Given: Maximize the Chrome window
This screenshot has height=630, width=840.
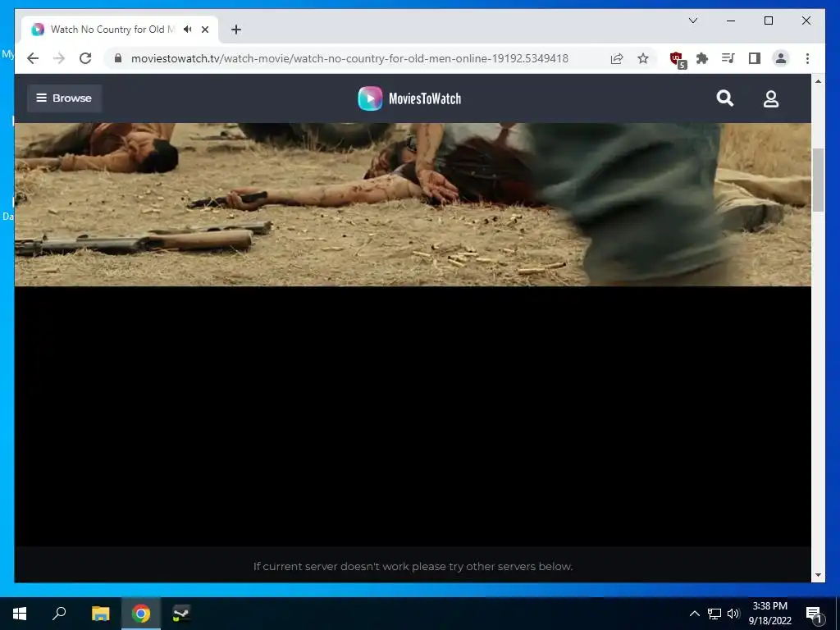Looking at the screenshot, I should [x=768, y=21].
